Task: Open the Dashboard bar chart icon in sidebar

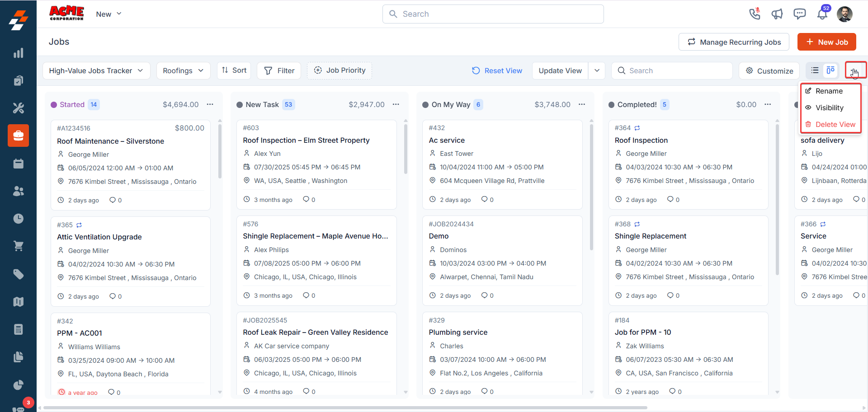Action: [x=19, y=53]
